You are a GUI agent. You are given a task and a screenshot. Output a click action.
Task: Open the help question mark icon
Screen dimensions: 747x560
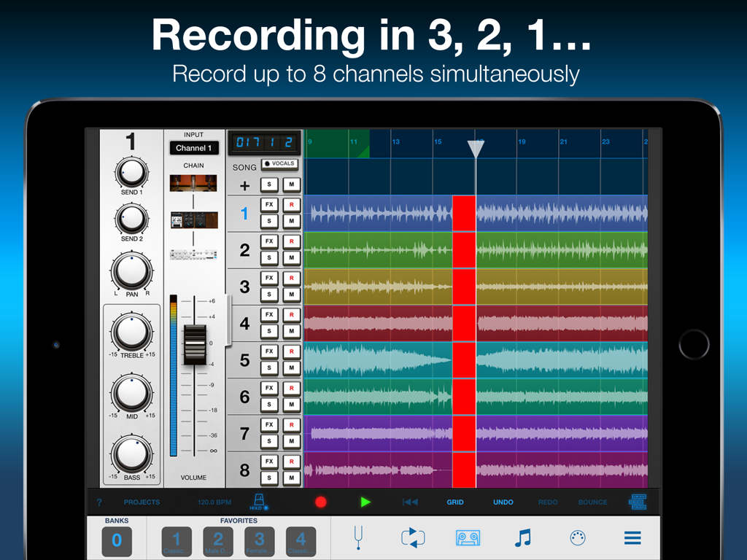coord(99,502)
